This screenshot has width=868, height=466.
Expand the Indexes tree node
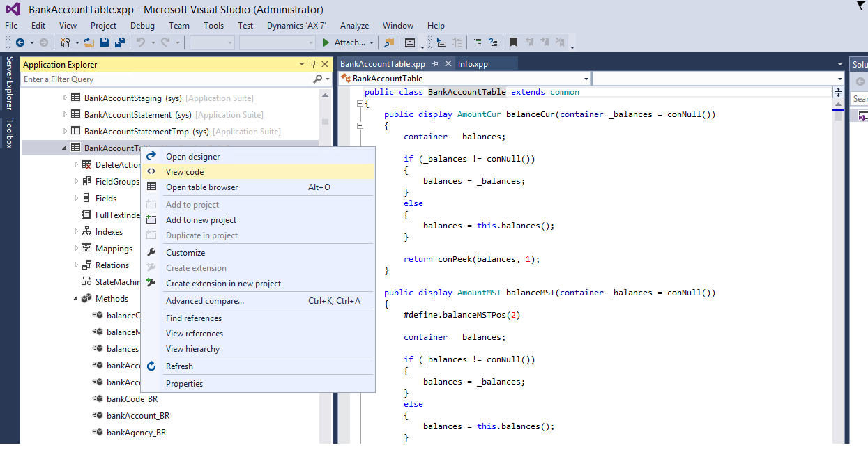(77, 232)
